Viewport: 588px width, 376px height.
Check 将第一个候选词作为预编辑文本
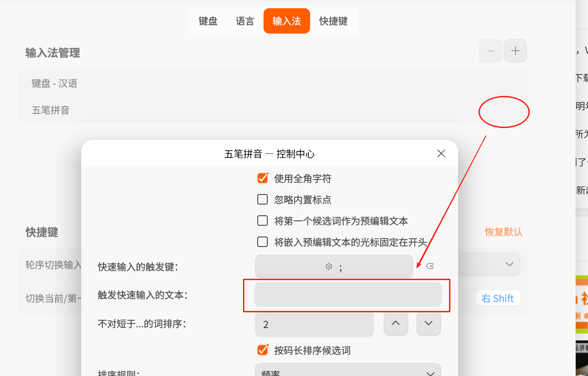pos(263,221)
